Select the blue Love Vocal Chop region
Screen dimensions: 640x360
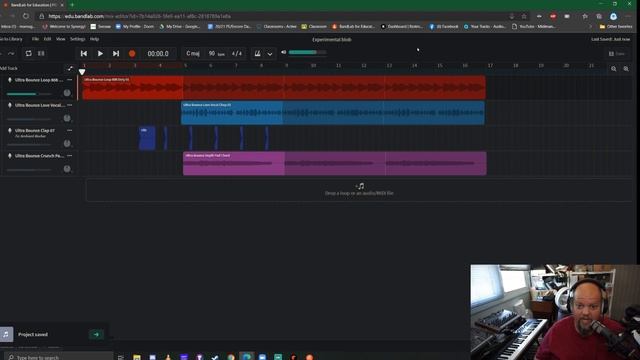pos(333,113)
